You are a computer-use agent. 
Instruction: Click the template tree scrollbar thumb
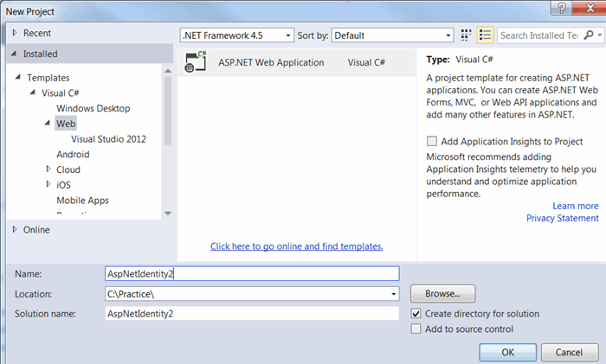tap(168, 111)
